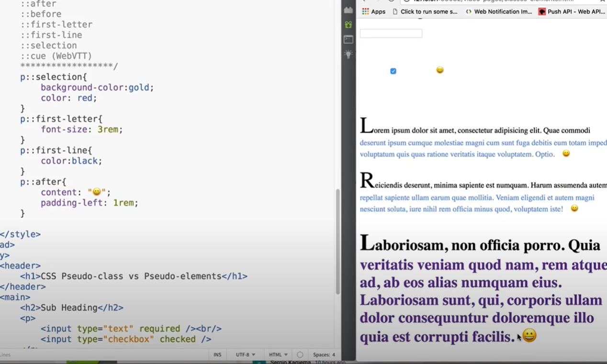Open the 'Push API - Web API...' bookmark
This screenshot has width=607, height=364.
[572, 11]
